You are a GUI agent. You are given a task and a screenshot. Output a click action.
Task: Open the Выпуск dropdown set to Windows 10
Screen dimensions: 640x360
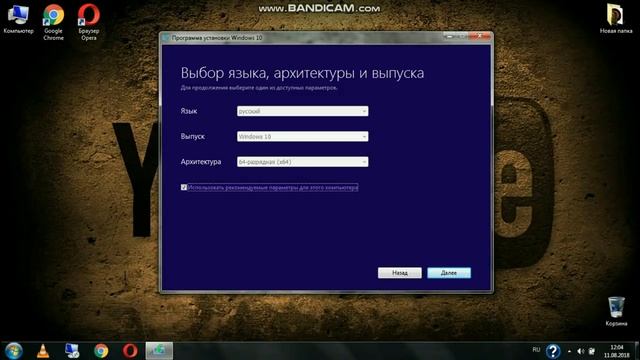click(302, 136)
